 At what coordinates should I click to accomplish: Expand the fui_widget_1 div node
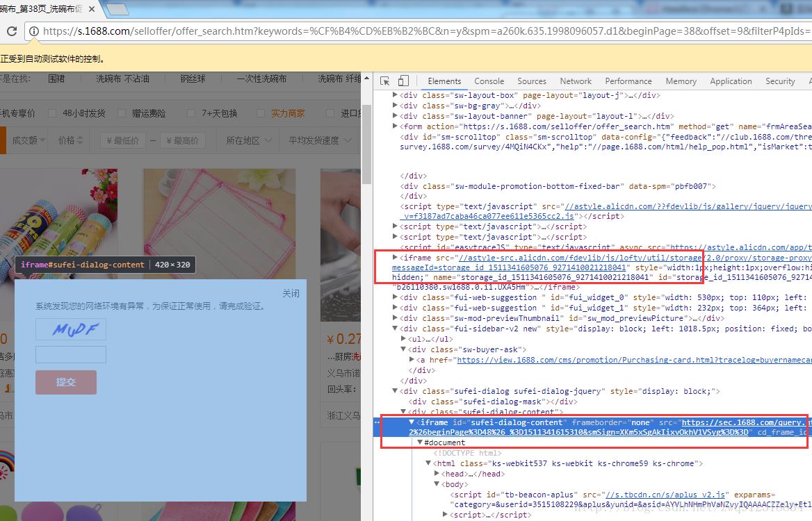coord(395,307)
